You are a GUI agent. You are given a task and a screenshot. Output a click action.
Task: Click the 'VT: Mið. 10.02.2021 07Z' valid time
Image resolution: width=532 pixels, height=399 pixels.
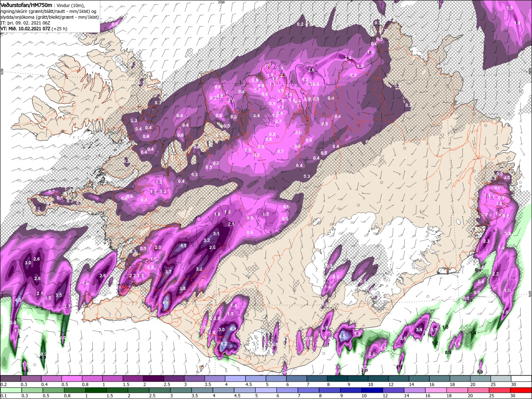pyautogui.click(x=25, y=29)
